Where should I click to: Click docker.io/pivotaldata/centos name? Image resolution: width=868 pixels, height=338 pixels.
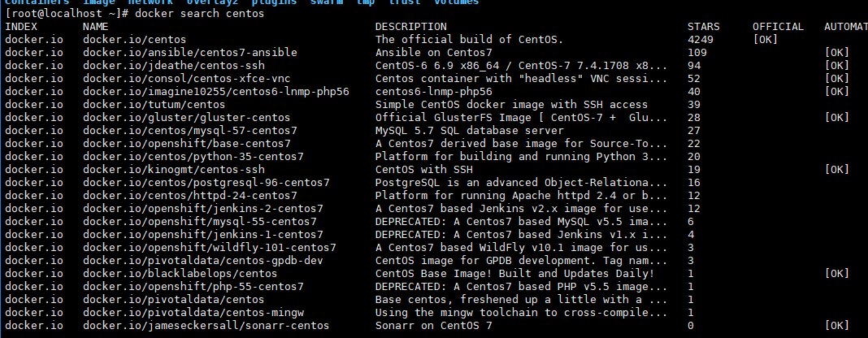click(x=174, y=299)
